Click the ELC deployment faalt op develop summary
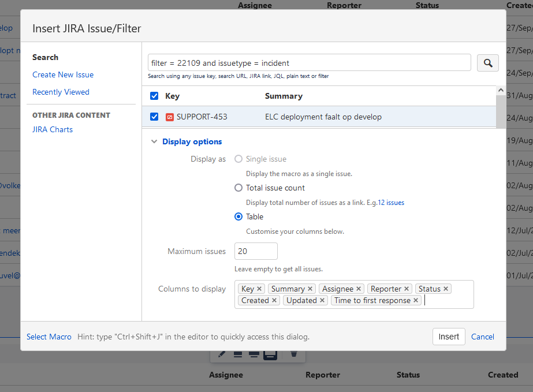This screenshot has width=533, height=392. point(323,117)
